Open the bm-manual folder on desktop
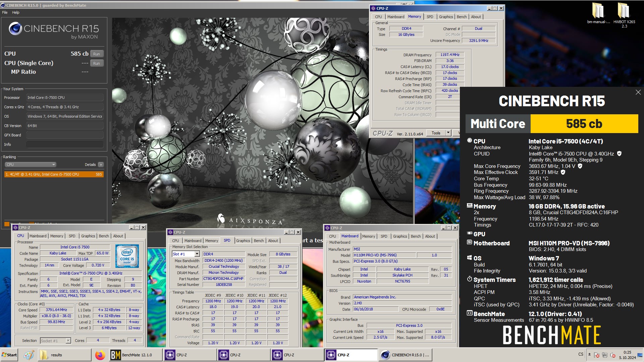This screenshot has height=362, width=644. click(598, 13)
